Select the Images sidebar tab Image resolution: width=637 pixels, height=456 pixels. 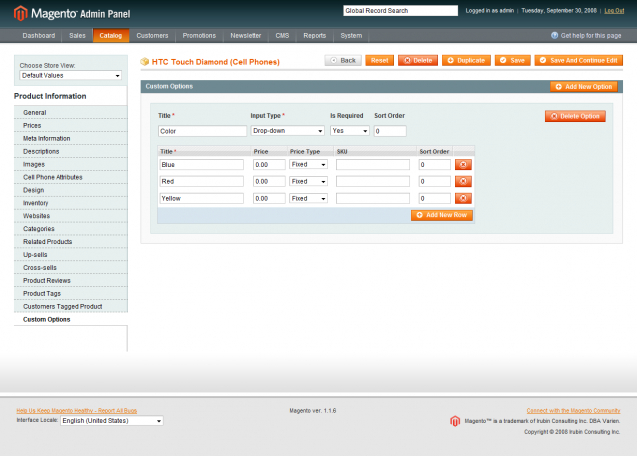pyautogui.click(x=71, y=165)
